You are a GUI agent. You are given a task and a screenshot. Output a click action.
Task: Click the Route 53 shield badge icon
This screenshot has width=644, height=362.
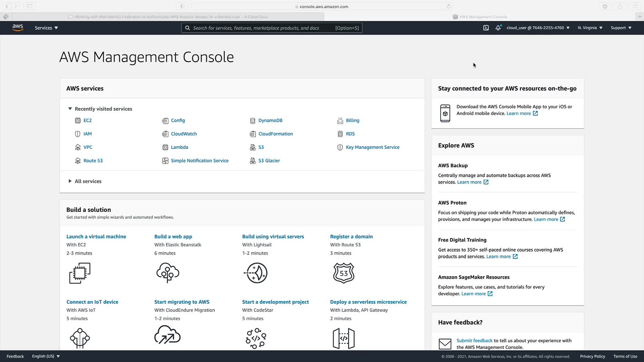344,273
